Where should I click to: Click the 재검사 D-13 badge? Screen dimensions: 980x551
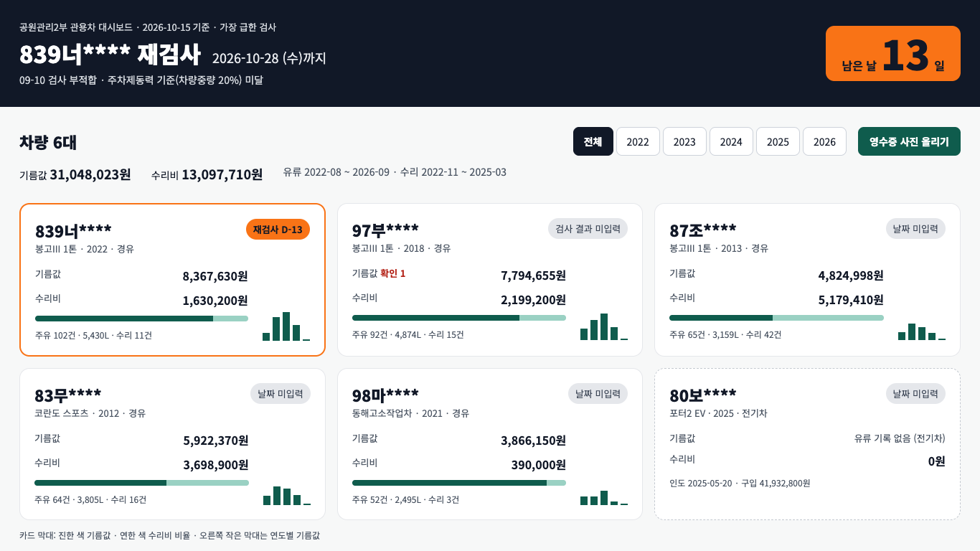pos(278,229)
